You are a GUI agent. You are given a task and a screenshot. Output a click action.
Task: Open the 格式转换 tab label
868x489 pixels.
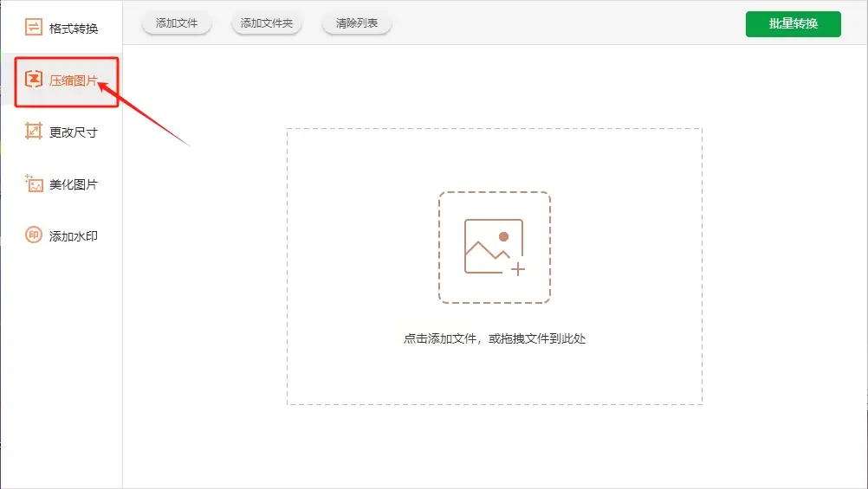coord(74,29)
